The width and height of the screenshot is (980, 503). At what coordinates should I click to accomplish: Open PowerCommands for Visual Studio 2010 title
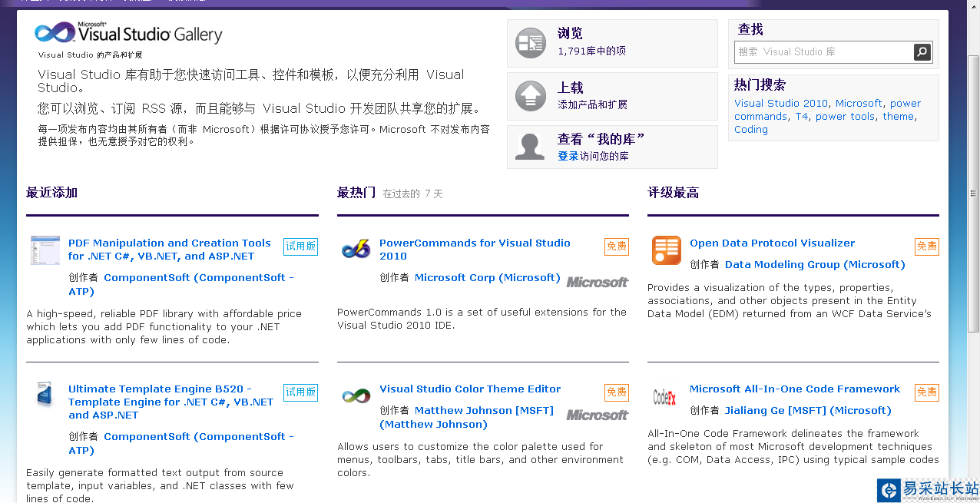[475, 250]
